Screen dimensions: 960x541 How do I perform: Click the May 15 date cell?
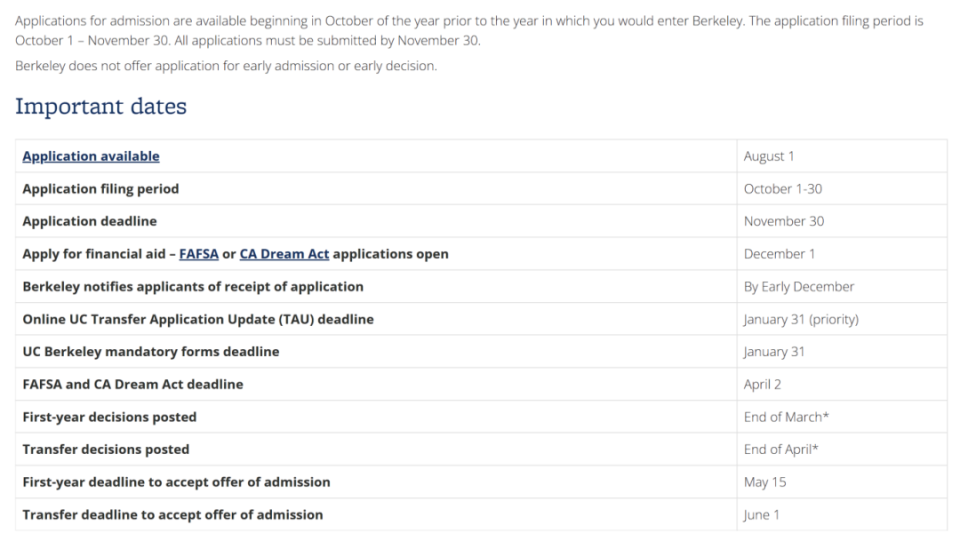pyautogui.click(x=765, y=482)
